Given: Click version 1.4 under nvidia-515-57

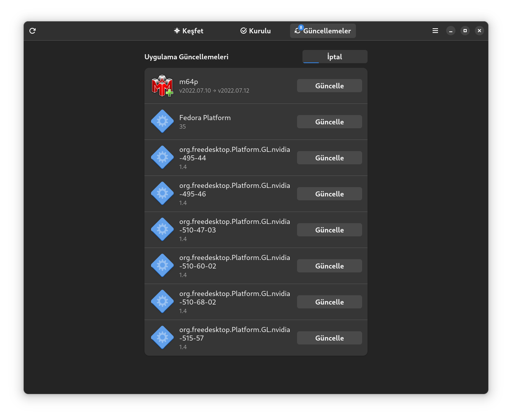Looking at the screenshot, I should coord(183,347).
